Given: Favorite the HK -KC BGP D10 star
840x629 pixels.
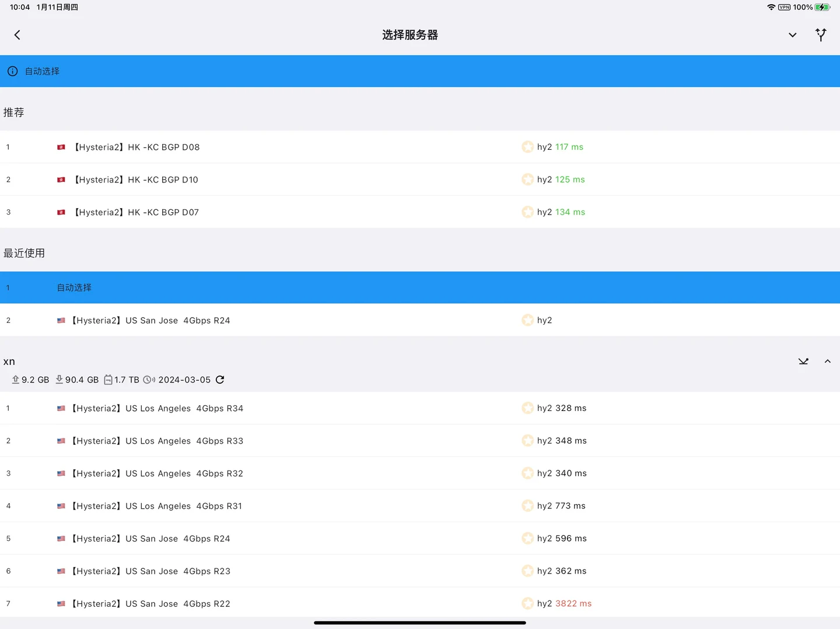Looking at the screenshot, I should 527,180.
